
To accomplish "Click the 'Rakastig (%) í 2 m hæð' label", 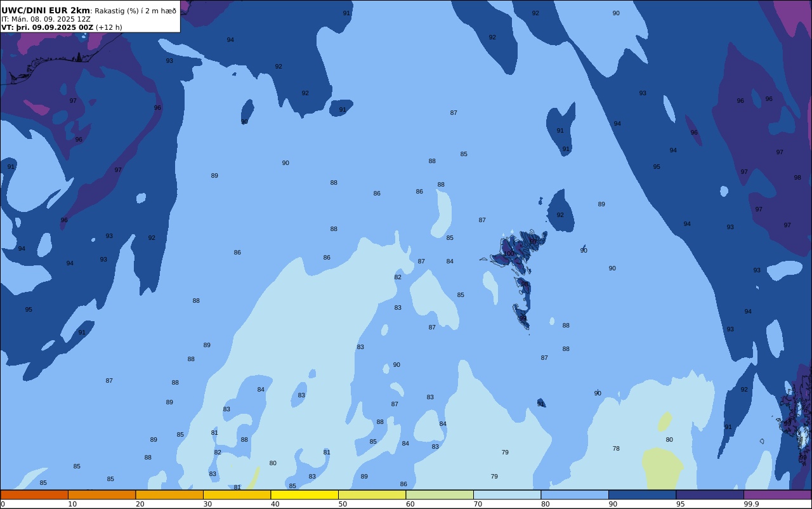I will click(x=136, y=11).
